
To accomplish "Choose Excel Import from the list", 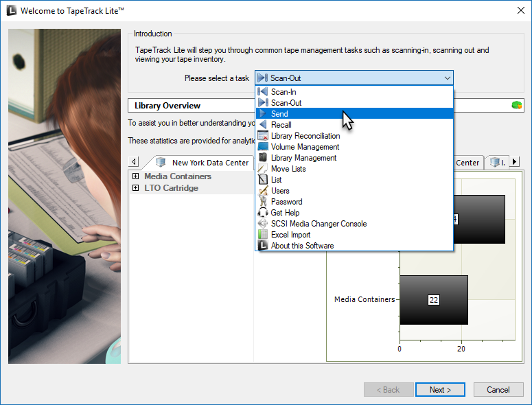I will (x=354, y=234).
